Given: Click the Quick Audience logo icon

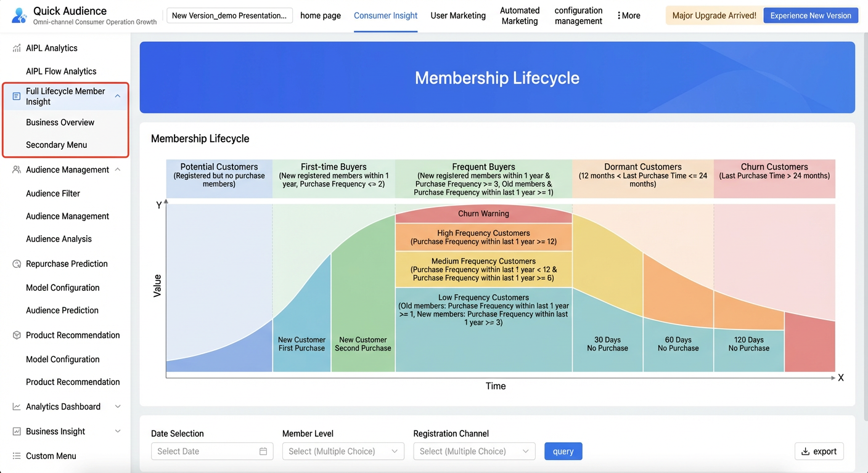Looking at the screenshot, I should (20, 15).
